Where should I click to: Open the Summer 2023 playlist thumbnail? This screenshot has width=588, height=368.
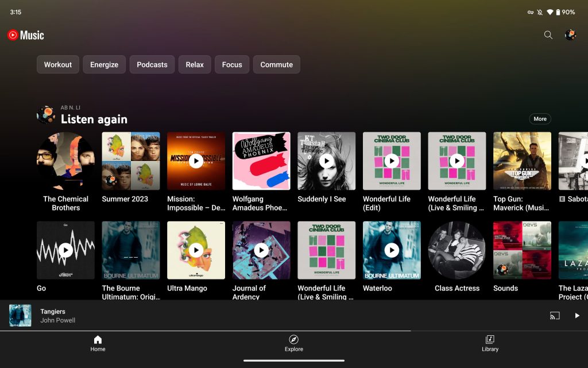click(131, 161)
